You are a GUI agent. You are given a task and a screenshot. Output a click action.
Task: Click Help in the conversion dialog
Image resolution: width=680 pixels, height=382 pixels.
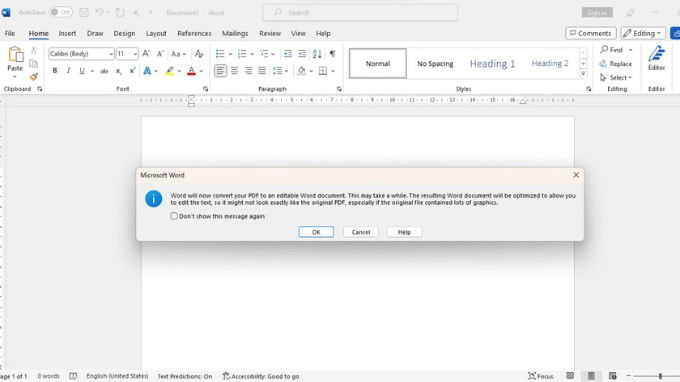point(404,232)
